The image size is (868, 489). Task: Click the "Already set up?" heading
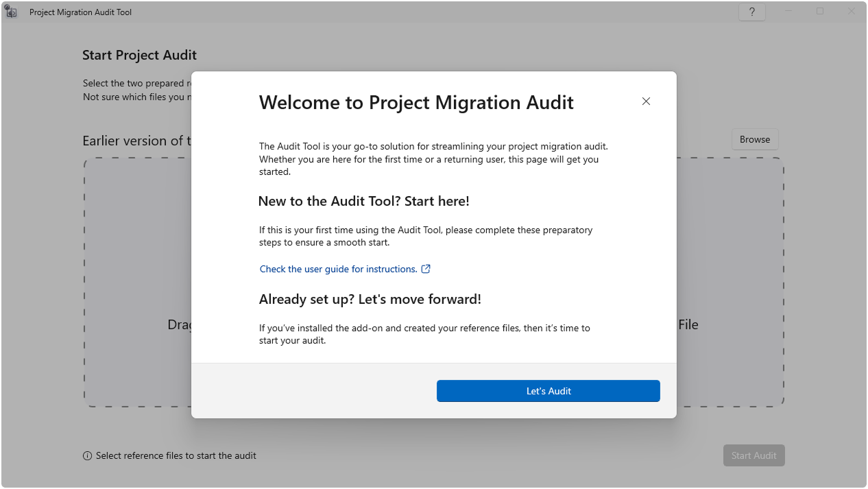tap(370, 299)
